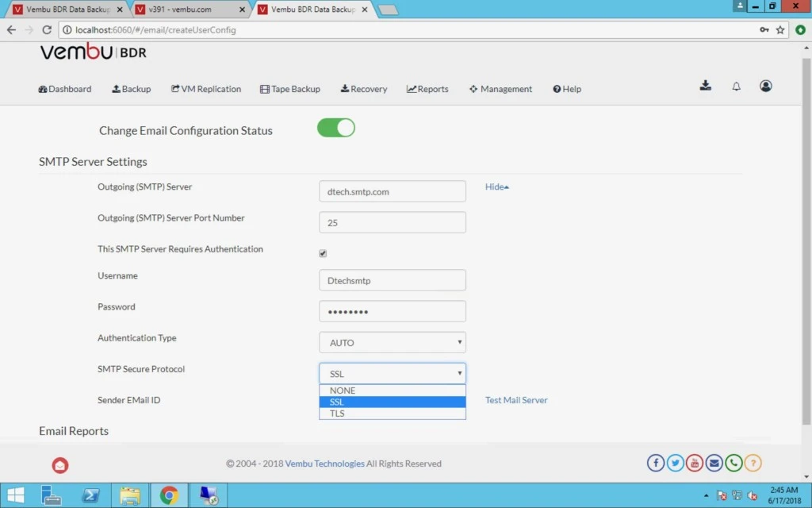Toggle Change Email Configuration Status switch
The width and height of the screenshot is (812, 508).
pyautogui.click(x=336, y=128)
